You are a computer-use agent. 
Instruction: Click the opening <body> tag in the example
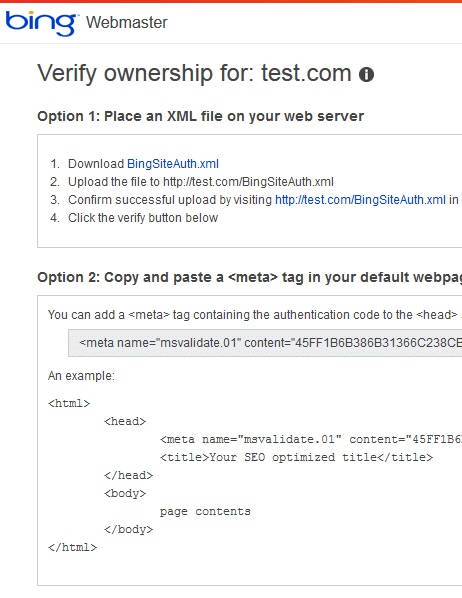[x=125, y=494]
